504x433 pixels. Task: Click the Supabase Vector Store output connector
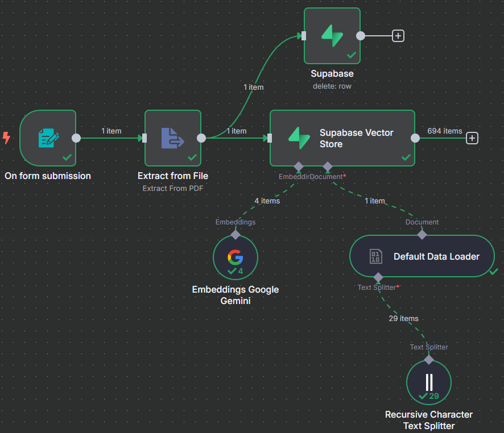coord(415,138)
